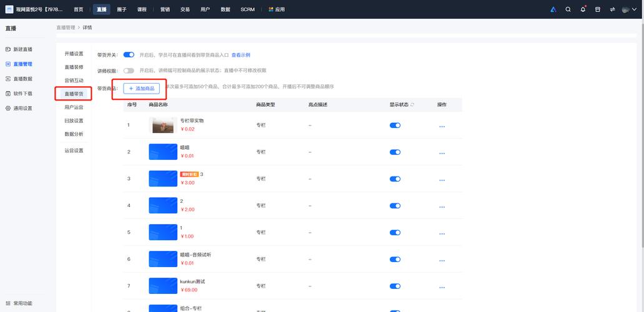Screen dimensions: 644x312
Task: Click the 新建直播 sidebar icon
Action: coord(8,49)
